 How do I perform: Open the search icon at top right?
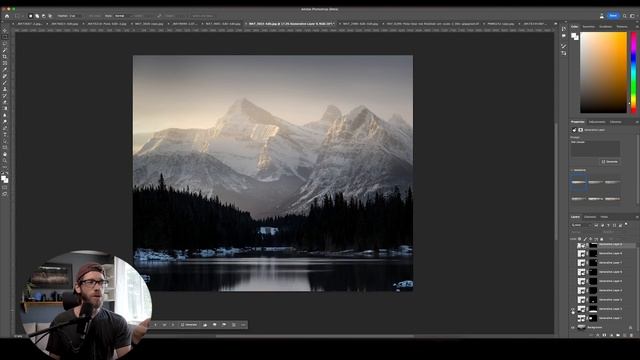coord(624,16)
